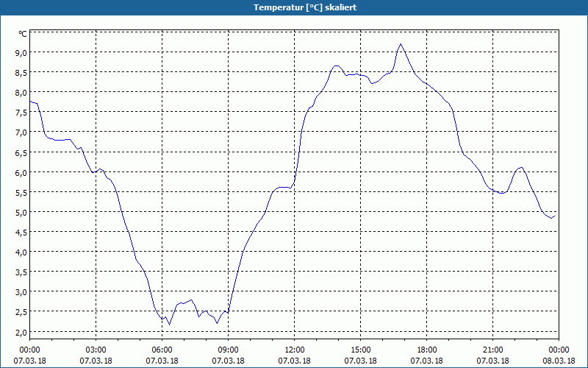Select the 5,5 y-axis label
Screen dimensions: 588x368
pos(21,192)
